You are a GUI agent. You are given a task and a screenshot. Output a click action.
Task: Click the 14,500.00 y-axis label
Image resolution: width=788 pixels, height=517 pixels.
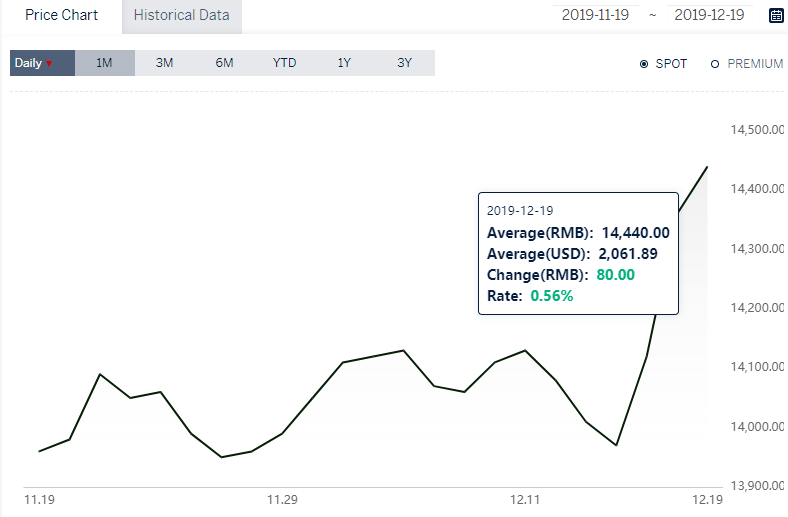coord(757,130)
